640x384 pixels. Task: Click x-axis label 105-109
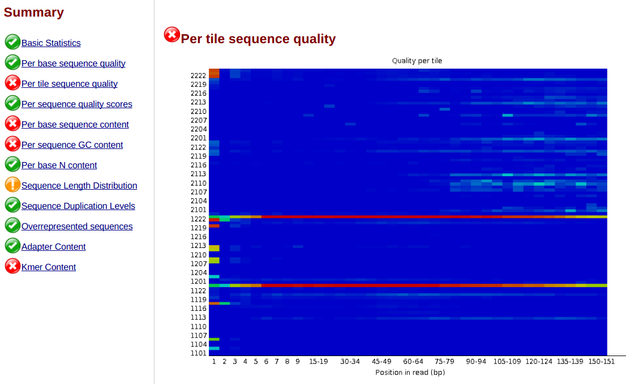tap(507, 362)
